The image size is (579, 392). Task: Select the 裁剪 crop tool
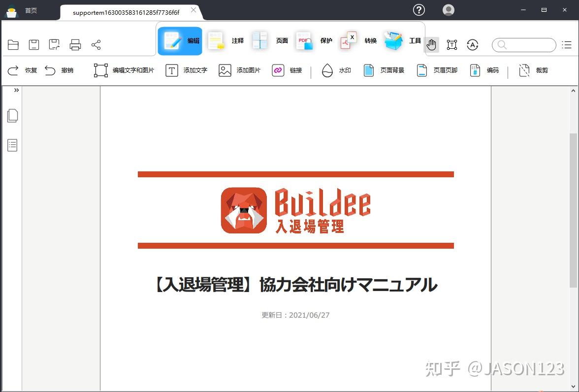pos(533,70)
